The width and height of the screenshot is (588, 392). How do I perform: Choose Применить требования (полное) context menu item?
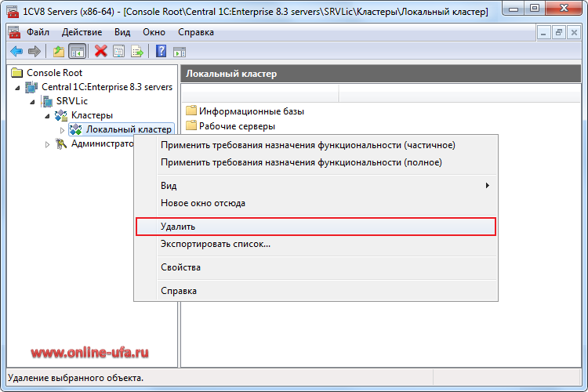(316, 162)
